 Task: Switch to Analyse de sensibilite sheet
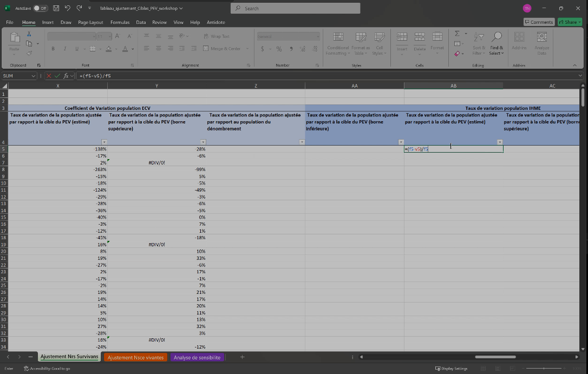click(197, 357)
